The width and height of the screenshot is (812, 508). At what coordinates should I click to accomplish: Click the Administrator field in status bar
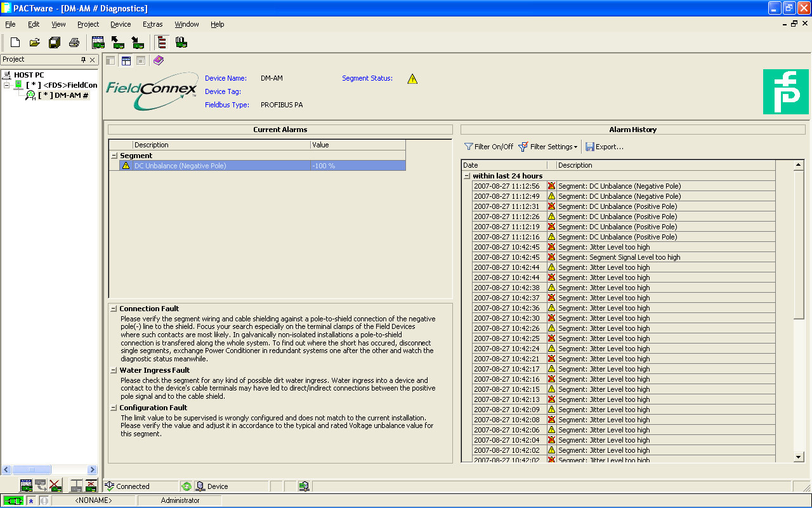(x=180, y=500)
